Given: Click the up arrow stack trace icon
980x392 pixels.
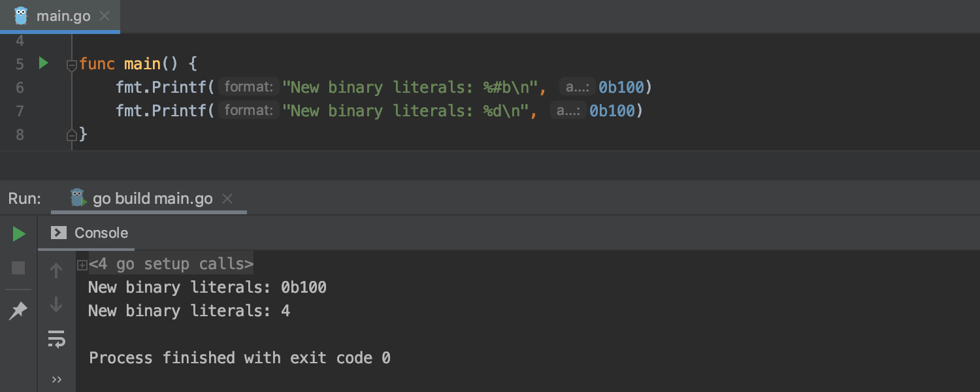Looking at the screenshot, I should pyautogui.click(x=56, y=270).
